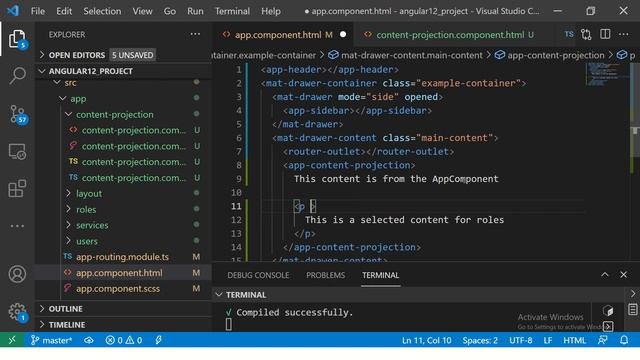This screenshot has height=360, width=640.
Task: Close the terminal panel
Action: [623, 275]
